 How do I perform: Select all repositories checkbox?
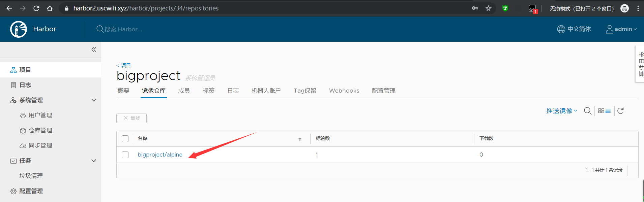click(x=125, y=139)
